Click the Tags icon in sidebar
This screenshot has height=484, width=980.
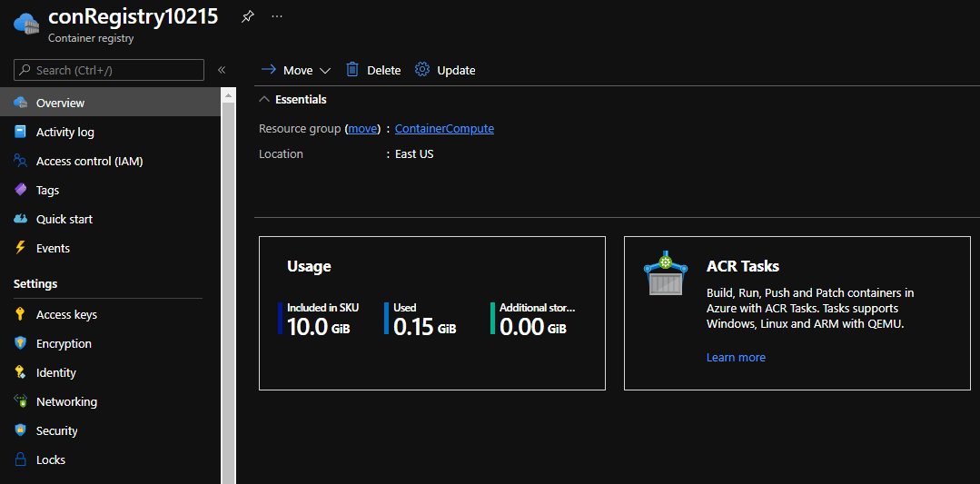point(20,190)
